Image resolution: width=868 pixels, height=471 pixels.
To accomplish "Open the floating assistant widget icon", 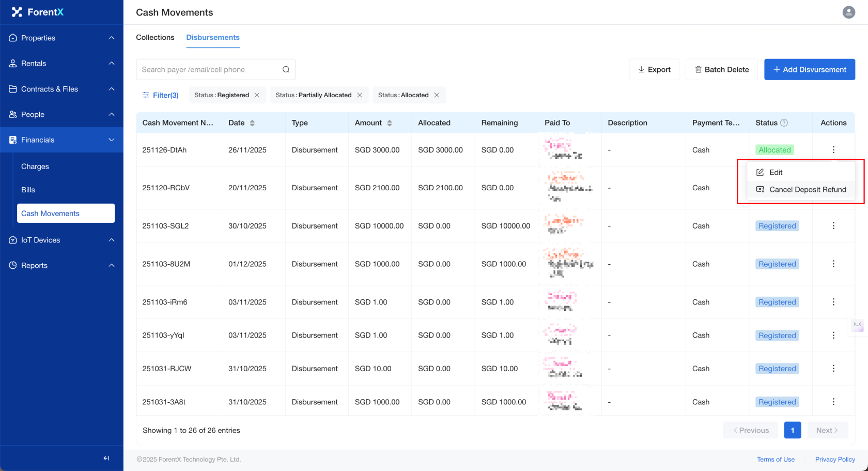I will [857, 325].
